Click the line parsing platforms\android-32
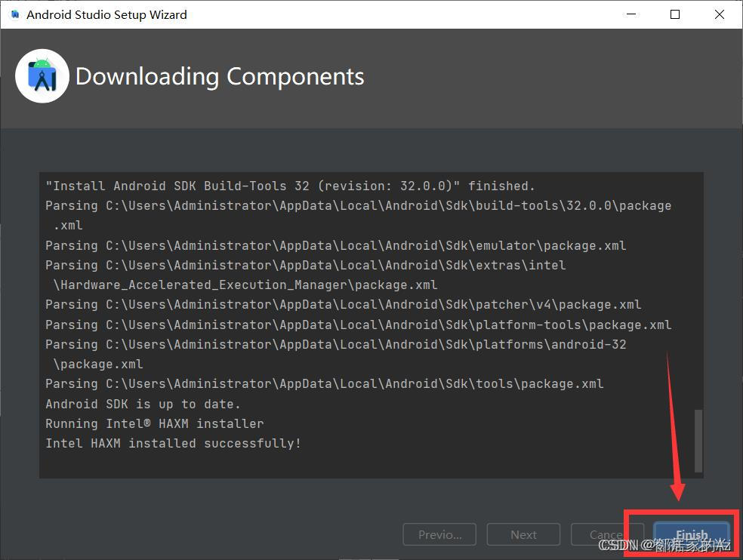 [x=335, y=344]
